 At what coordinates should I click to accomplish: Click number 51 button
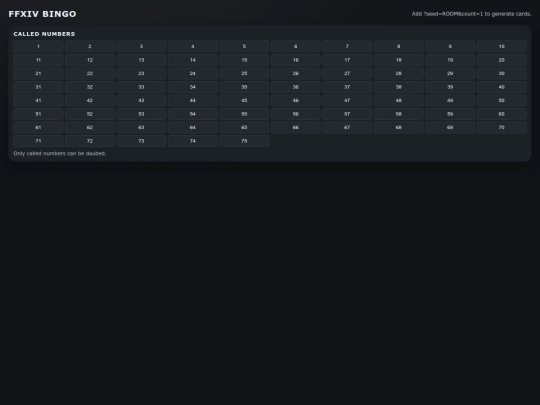pos(38,114)
